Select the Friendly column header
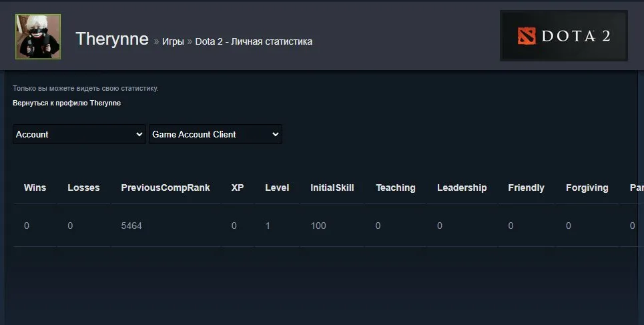The image size is (644, 325). click(x=526, y=188)
